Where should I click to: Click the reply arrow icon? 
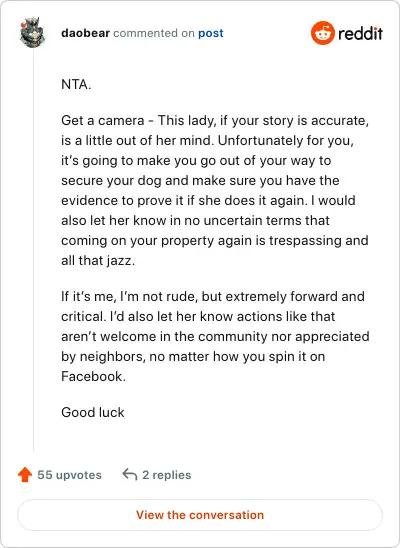click(130, 475)
